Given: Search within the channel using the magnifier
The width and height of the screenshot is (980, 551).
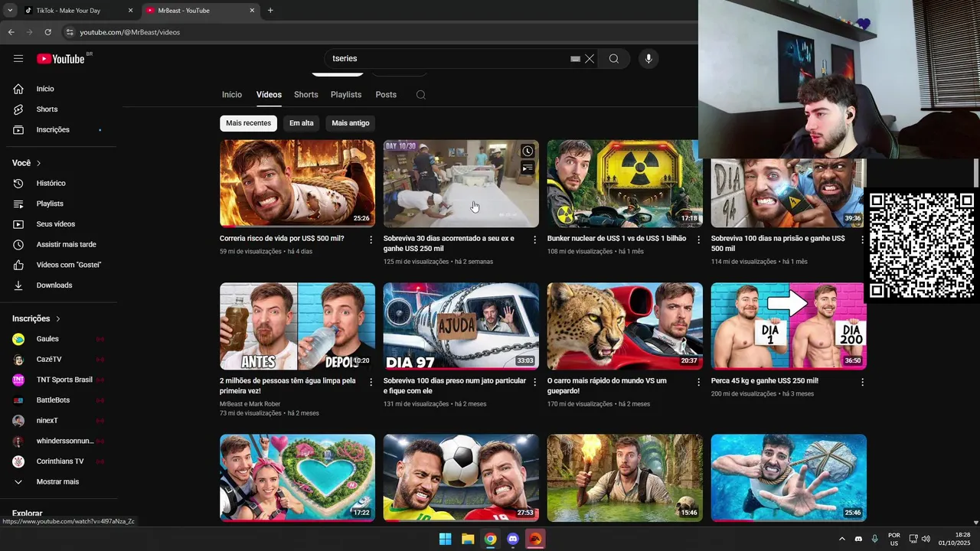Looking at the screenshot, I should pyautogui.click(x=421, y=95).
